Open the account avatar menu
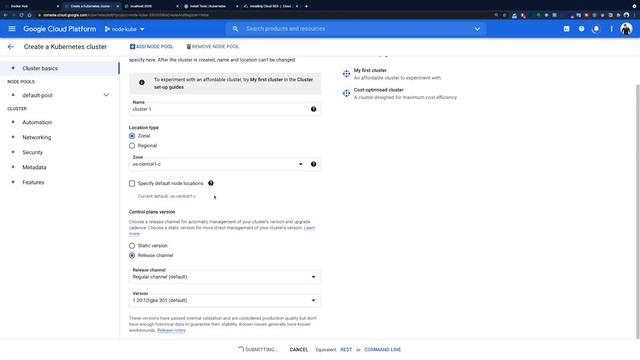The width and height of the screenshot is (640, 360). 626,29
